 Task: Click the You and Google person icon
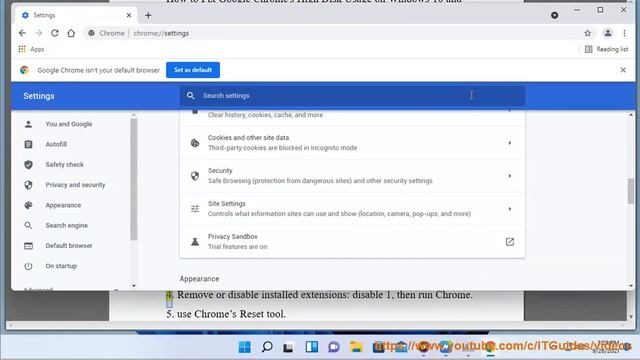click(x=28, y=124)
